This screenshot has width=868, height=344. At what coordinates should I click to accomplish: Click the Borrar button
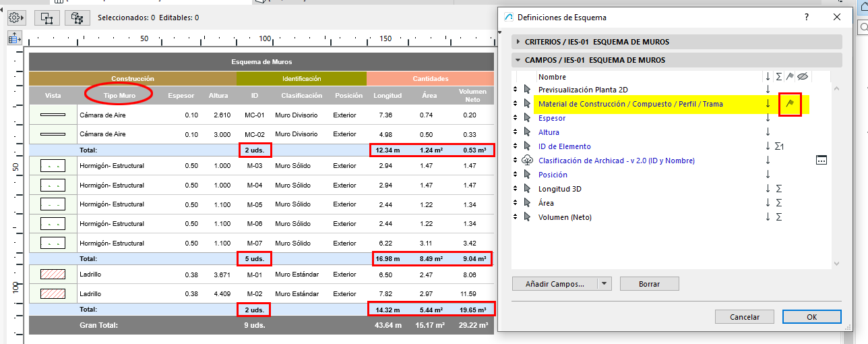click(649, 284)
